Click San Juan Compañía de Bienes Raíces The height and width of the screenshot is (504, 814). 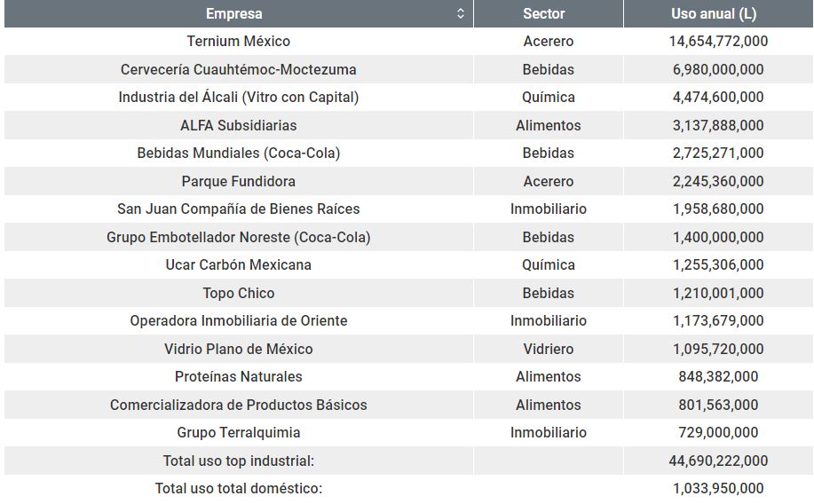point(238,209)
